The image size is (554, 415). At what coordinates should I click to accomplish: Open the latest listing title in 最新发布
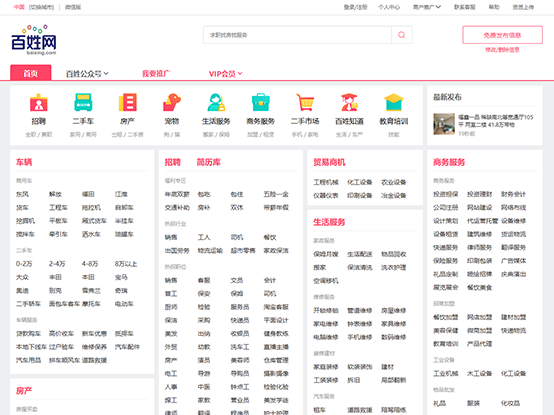click(x=496, y=121)
